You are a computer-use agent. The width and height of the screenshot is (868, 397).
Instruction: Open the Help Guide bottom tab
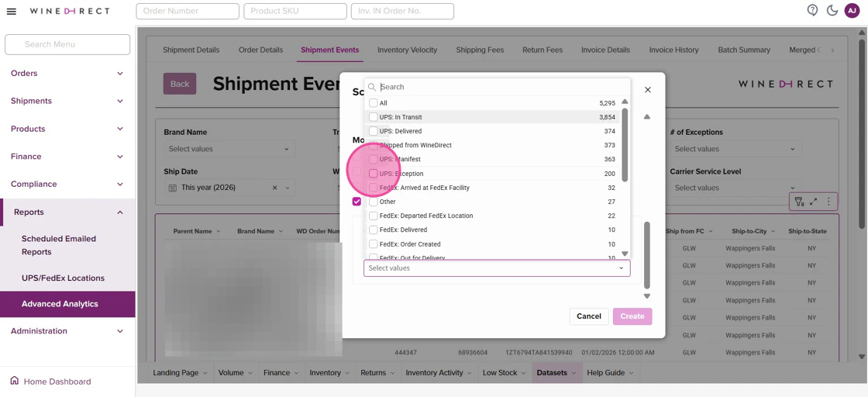tap(611, 373)
